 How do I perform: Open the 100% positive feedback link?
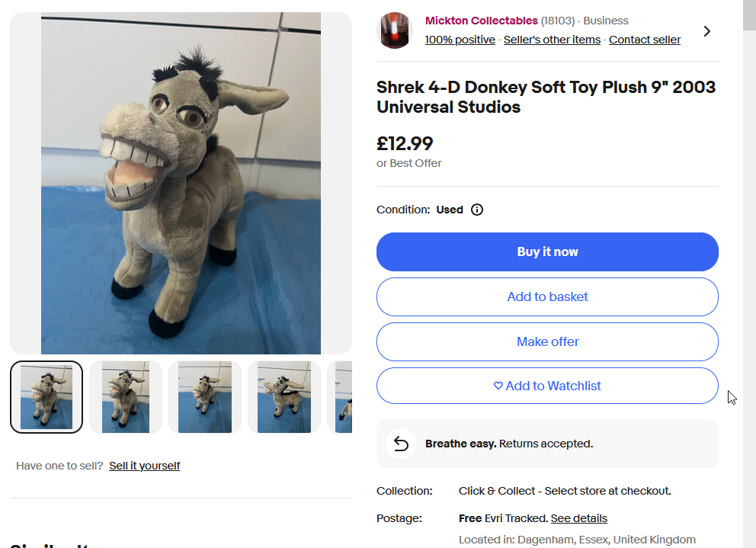[460, 40]
